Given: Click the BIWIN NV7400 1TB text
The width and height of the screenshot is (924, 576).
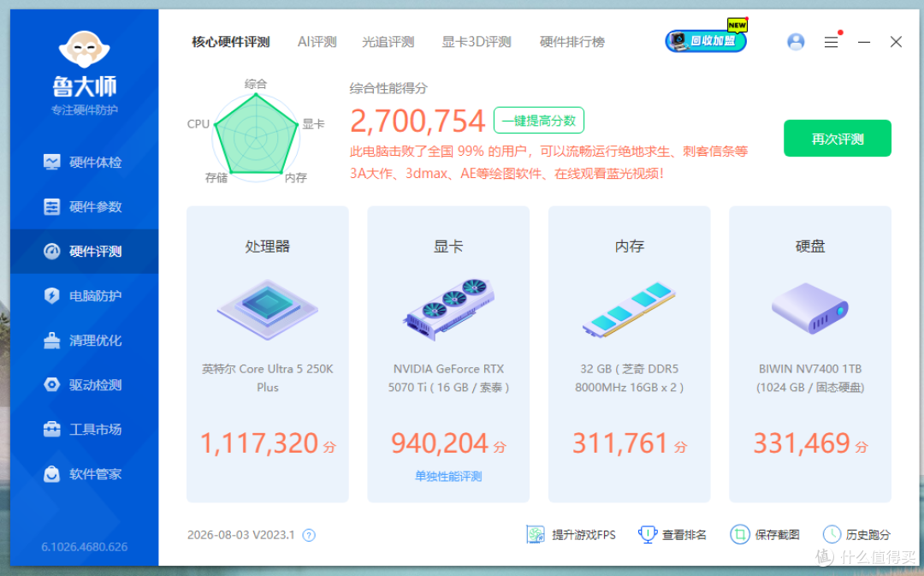Looking at the screenshot, I should 810,378.
